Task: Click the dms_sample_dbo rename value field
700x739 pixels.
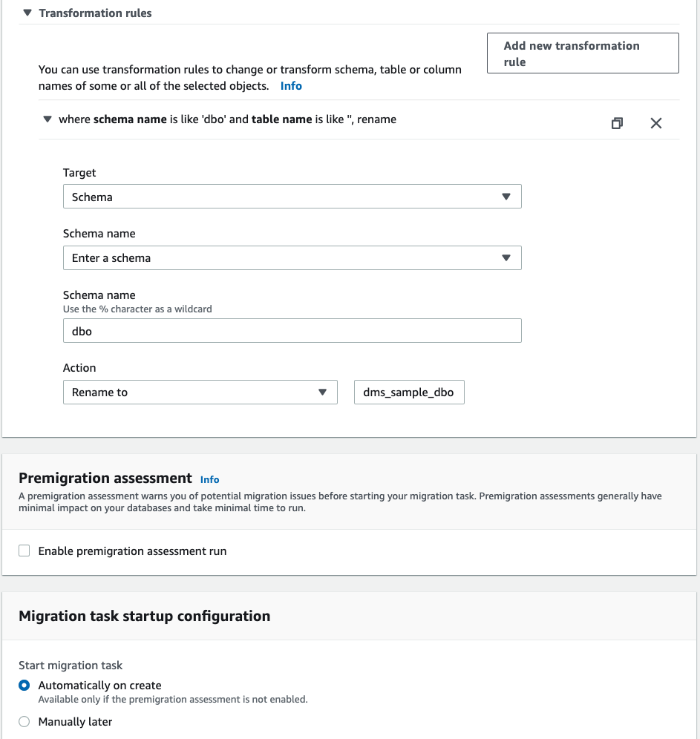Action: (x=409, y=393)
